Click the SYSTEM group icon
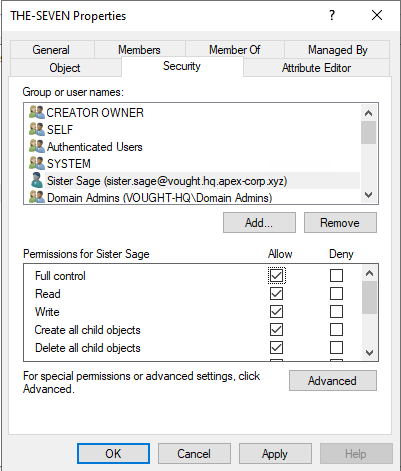Screen dimensions: 401x471 click(x=37, y=163)
